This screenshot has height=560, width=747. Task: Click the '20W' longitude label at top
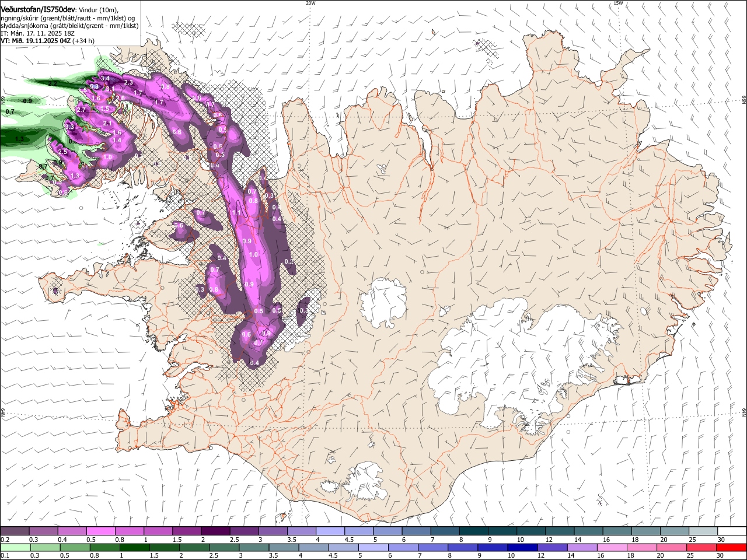coord(310,3)
